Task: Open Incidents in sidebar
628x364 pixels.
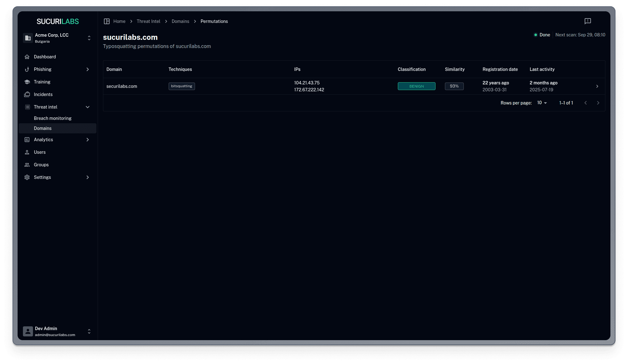Action: point(43,94)
